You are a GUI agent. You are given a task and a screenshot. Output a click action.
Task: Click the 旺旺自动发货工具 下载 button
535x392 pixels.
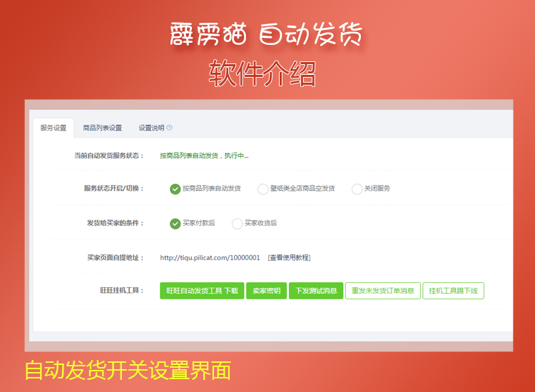(202, 291)
